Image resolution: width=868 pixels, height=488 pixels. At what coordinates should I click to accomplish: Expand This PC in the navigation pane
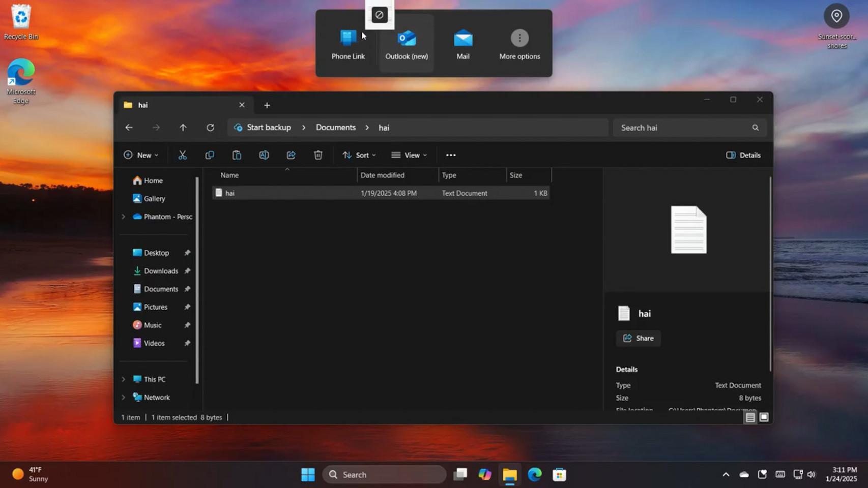point(123,379)
